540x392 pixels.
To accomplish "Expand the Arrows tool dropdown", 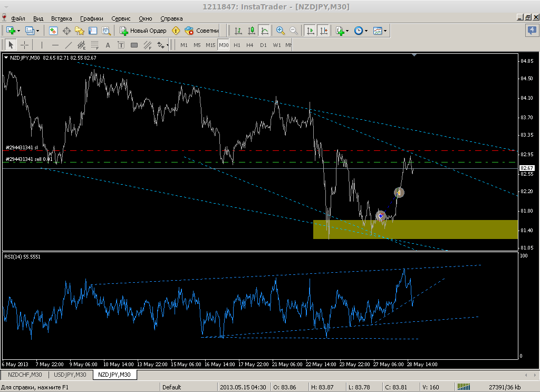I will tap(167, 45).
